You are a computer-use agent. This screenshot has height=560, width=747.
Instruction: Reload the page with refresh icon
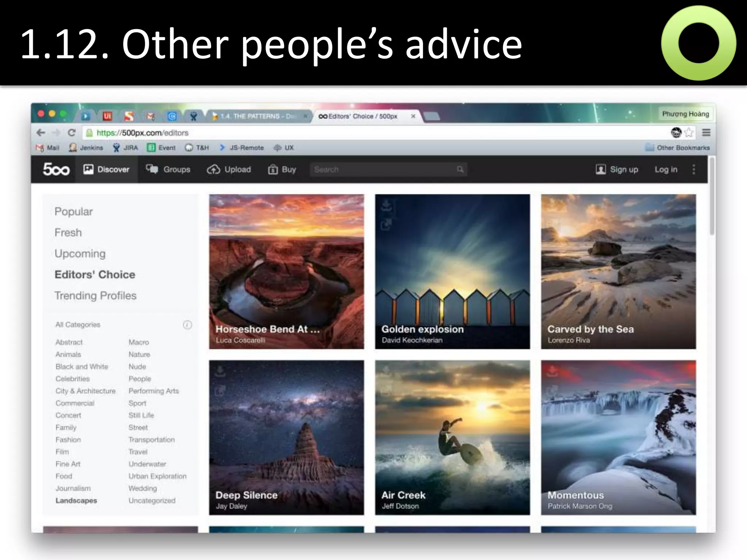pyautogui.click(x=72, y=133)
